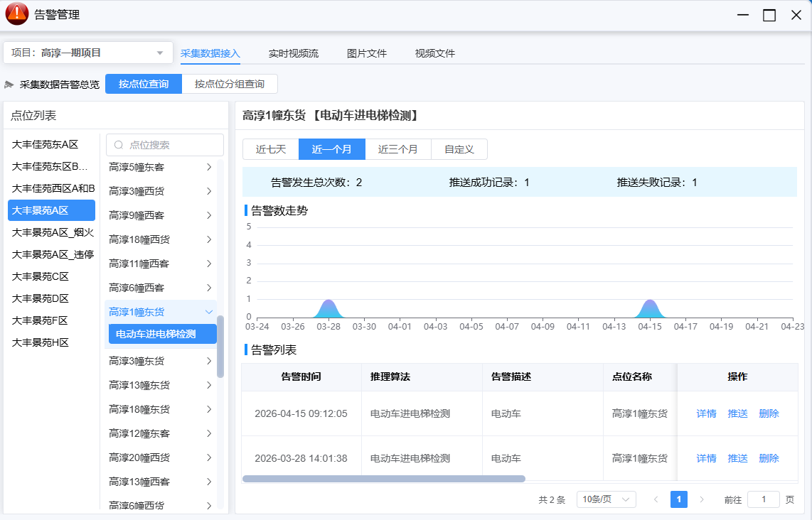
Task: Click the 04-15 peak on the trend chart
Action: pyautogui.click(x=649, y=308)
